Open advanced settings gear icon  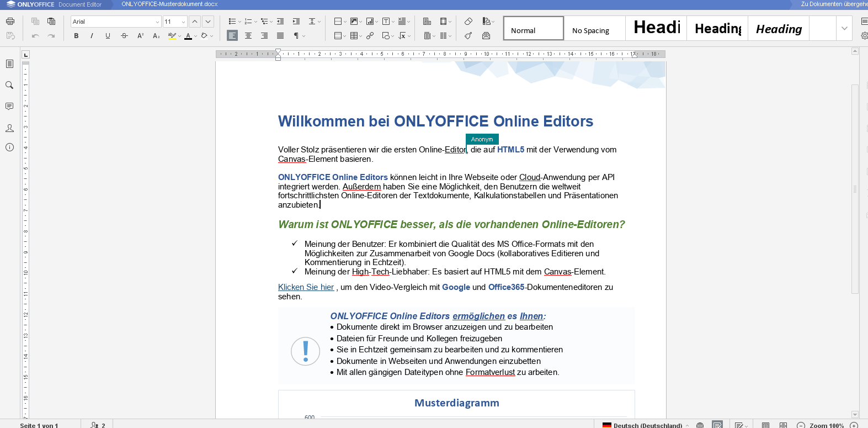click(864, 36)
